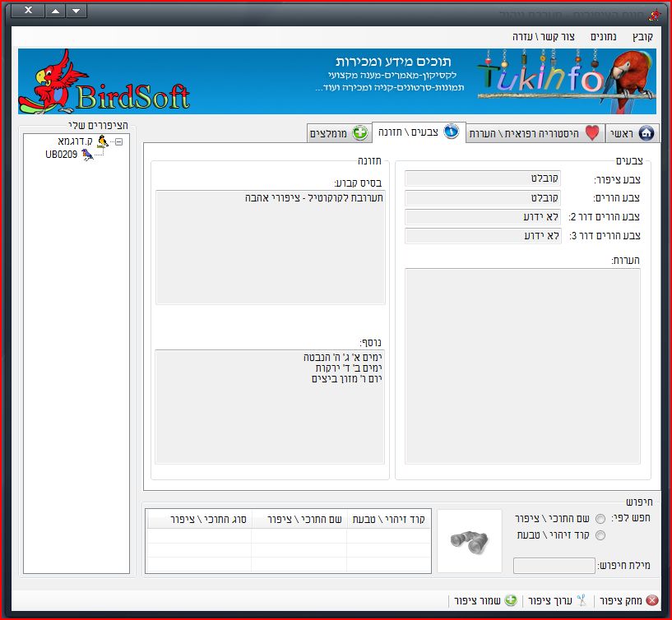The height and width of the screenshot is (620, 672).
Task: Click the red delete icon for מחק ציפור
Action: (x=651, y=600)
